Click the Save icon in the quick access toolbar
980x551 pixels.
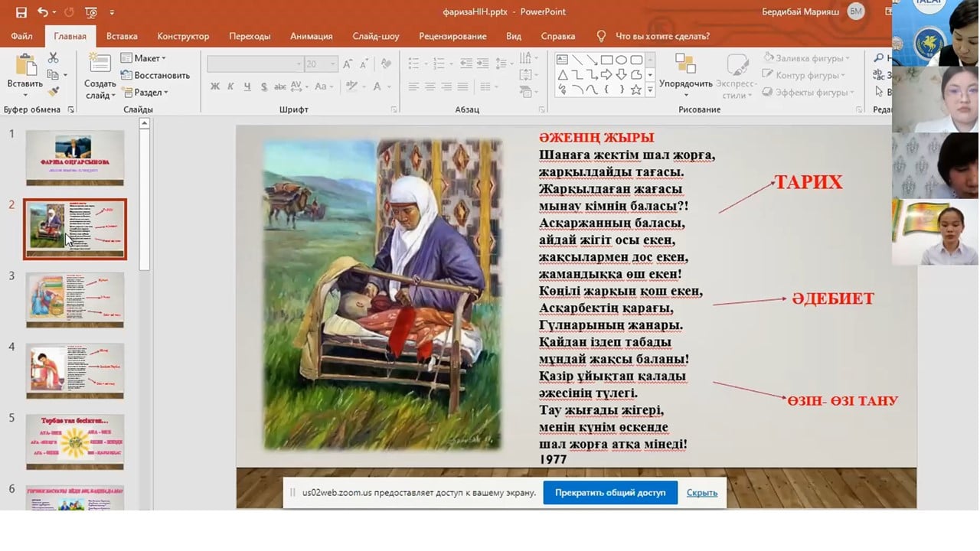tap(21, 12)
